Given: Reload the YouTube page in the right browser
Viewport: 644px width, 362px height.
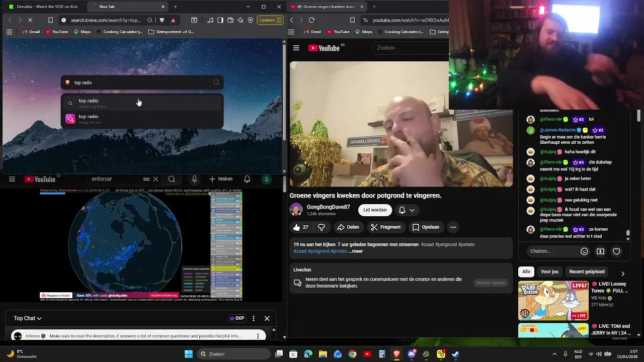Looking at the screenshot, I should (311, 20).
